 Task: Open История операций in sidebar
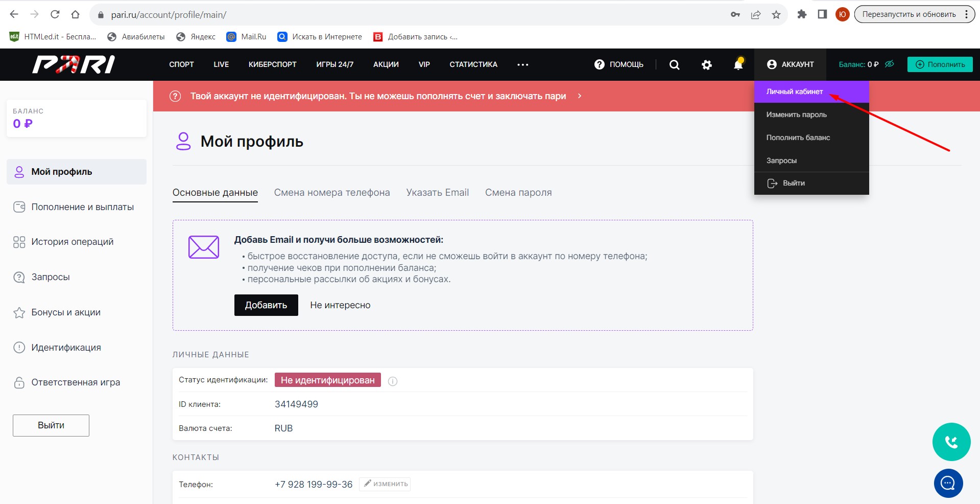point(72,242)
